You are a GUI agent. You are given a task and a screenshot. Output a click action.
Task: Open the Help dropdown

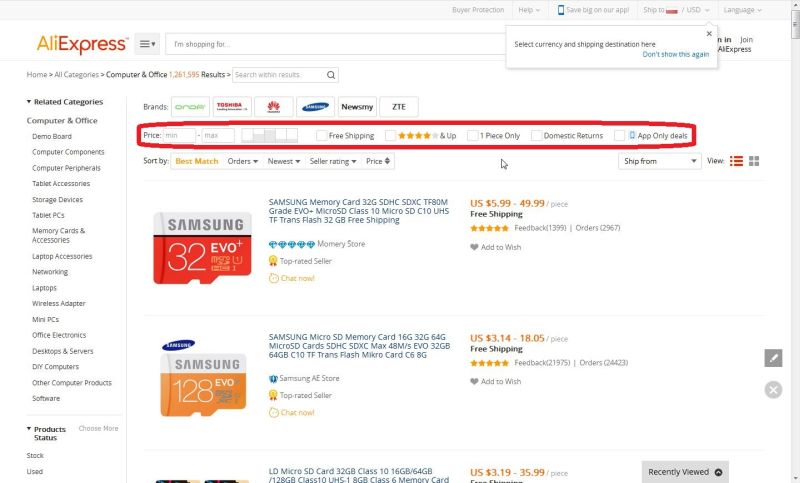(529, 10)
